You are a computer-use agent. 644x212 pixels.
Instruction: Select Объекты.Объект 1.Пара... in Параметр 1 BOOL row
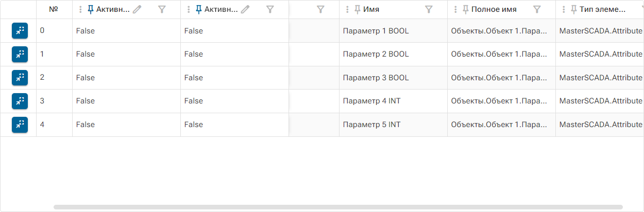(x=501, y=31)
